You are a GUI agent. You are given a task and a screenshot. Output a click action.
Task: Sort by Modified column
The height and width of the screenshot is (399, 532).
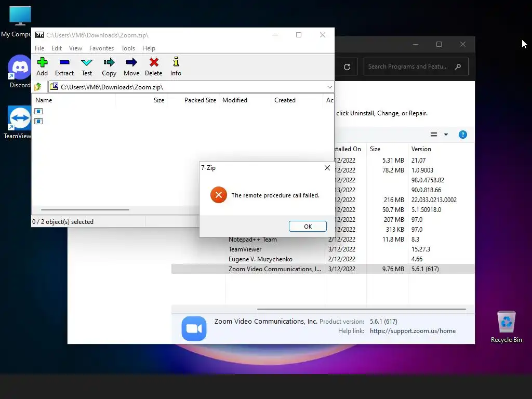[x=245, y=100]
